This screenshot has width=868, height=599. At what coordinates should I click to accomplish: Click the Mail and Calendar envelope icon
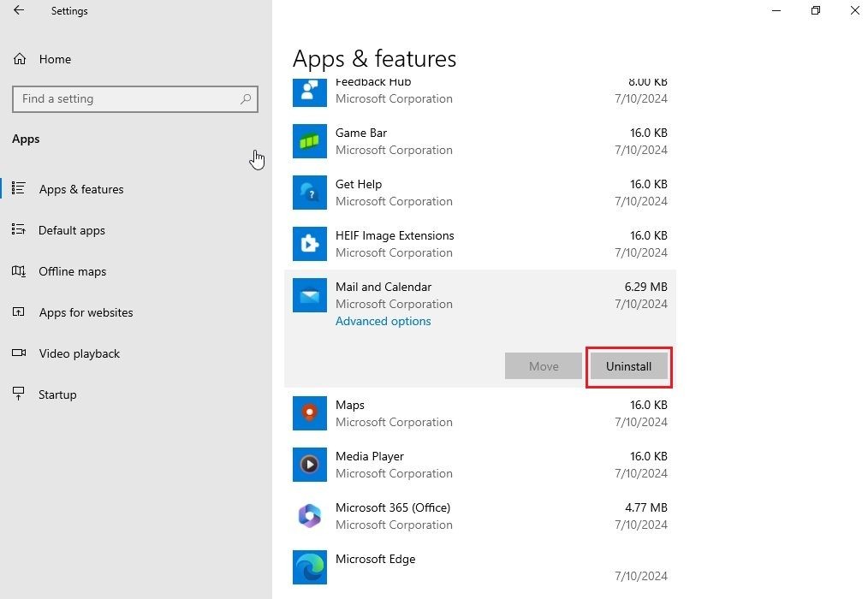(x=309, y=295)
